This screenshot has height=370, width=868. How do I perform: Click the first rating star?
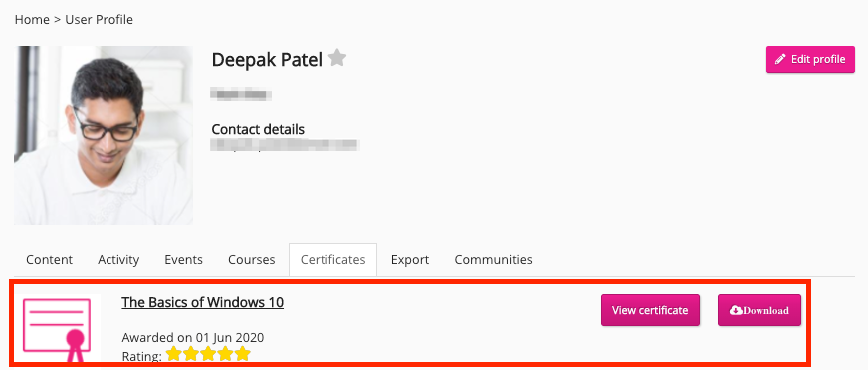coord(174,354)
